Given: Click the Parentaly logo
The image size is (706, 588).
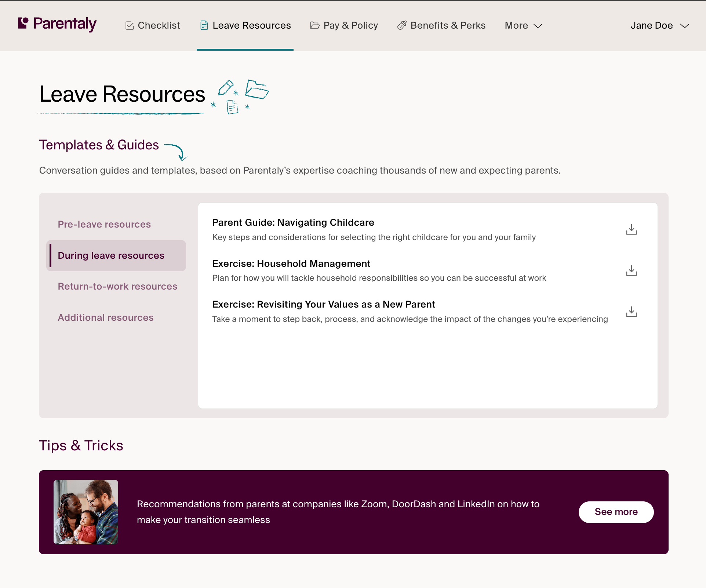Looking at the screenshot, I should coord(57,24).
